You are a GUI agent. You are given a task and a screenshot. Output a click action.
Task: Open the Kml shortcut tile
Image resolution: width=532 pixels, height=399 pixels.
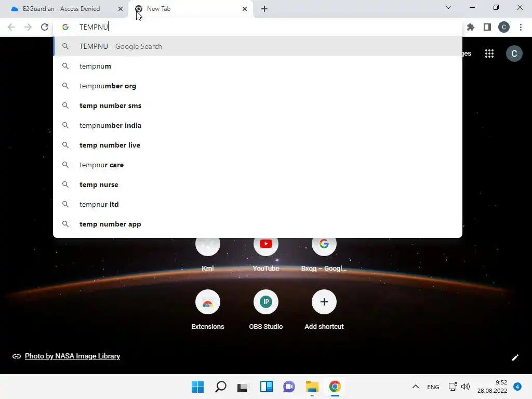point(208,253)
